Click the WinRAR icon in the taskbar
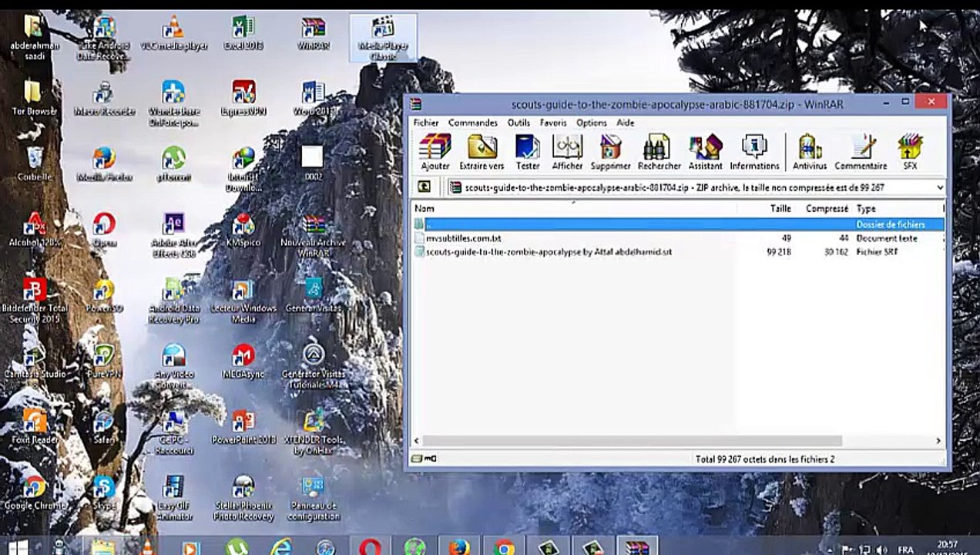980x555 pixels. coord(638,547)
